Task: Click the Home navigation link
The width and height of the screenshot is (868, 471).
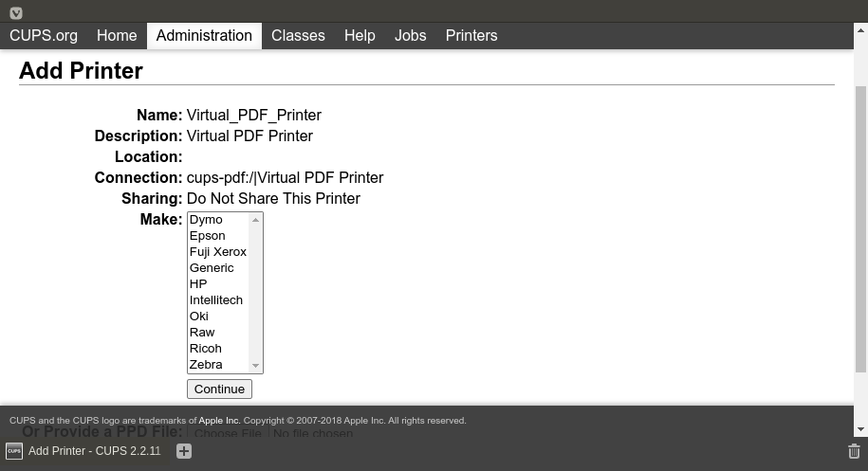Action: tap(117, 35)
